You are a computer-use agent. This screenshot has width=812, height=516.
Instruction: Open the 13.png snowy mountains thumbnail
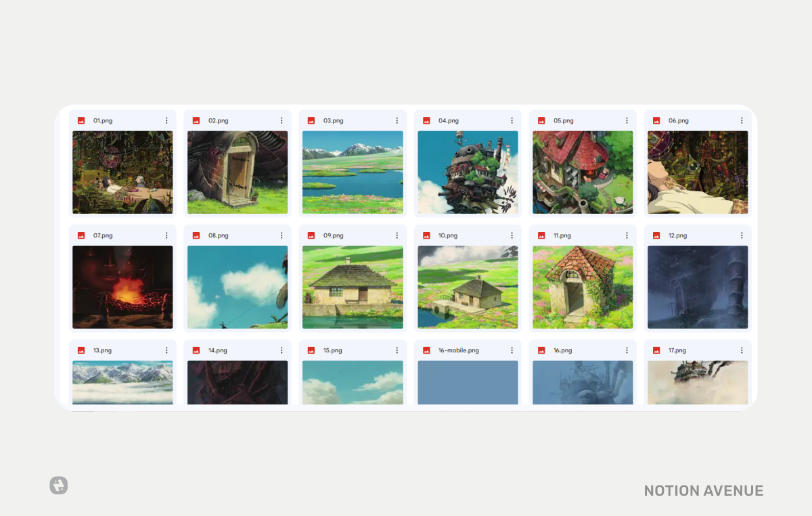pos(122,383)
